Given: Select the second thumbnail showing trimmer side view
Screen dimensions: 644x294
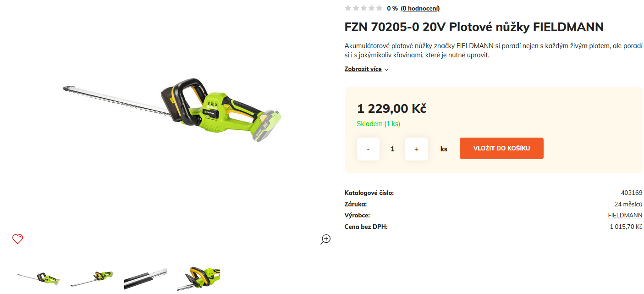Looking at the screenshot, I should pyautogui.click(x=92, y=279).
